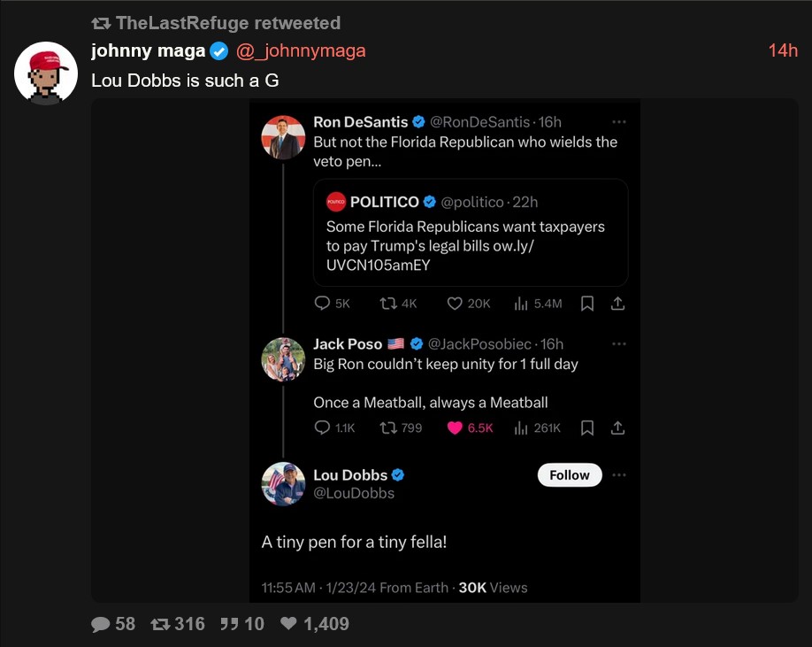Click the reply bubble icon with 58 comments
812x647 pixels.
point(101,624)
